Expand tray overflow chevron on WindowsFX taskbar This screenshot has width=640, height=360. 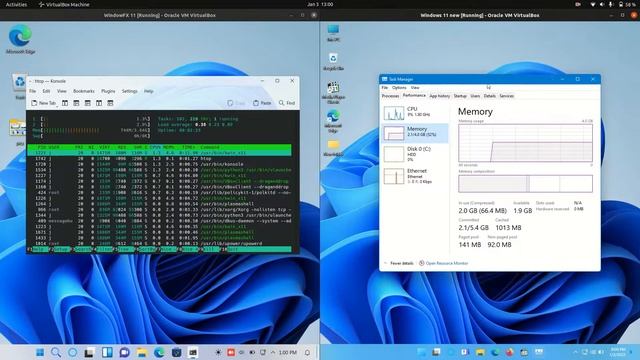click(x=273, y=352)
